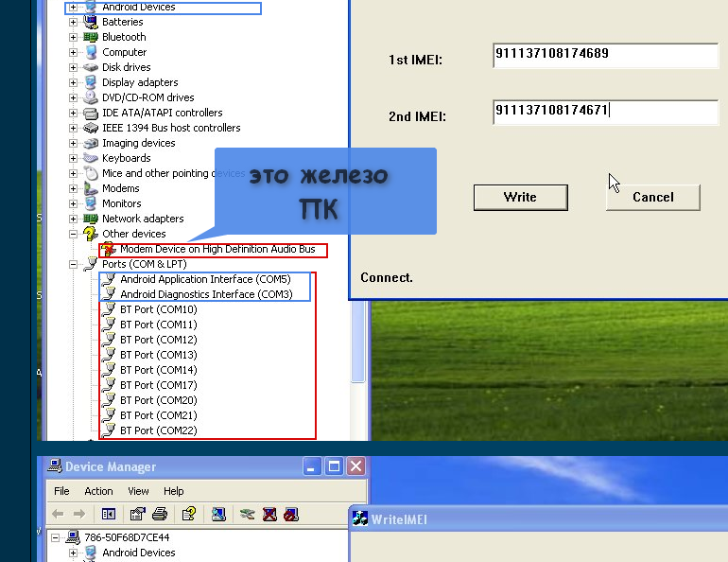Click the Print toolbar icon
This screenshot has width=728, height=562.
coord(160,514)
